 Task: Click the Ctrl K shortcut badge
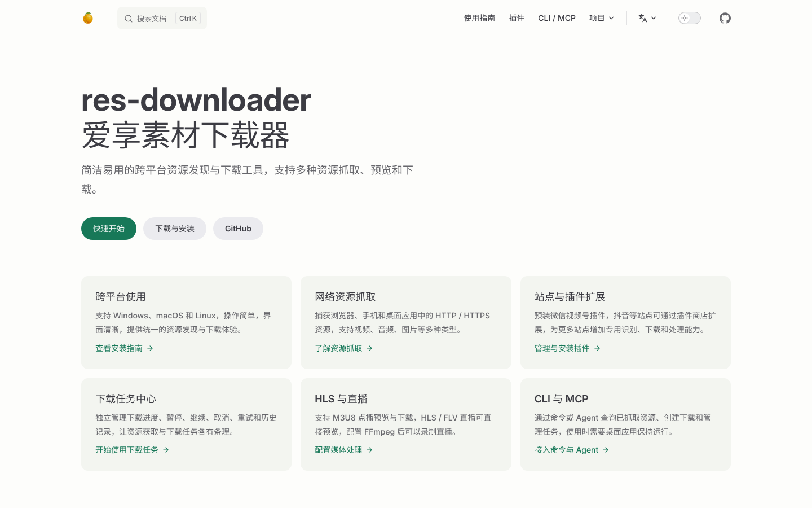188,19
